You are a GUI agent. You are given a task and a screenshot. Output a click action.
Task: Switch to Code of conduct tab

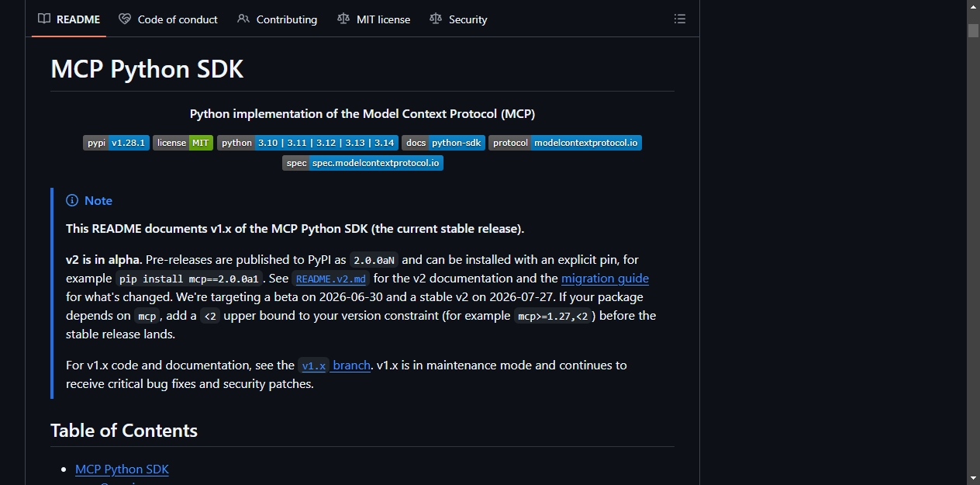pos(168,19)
